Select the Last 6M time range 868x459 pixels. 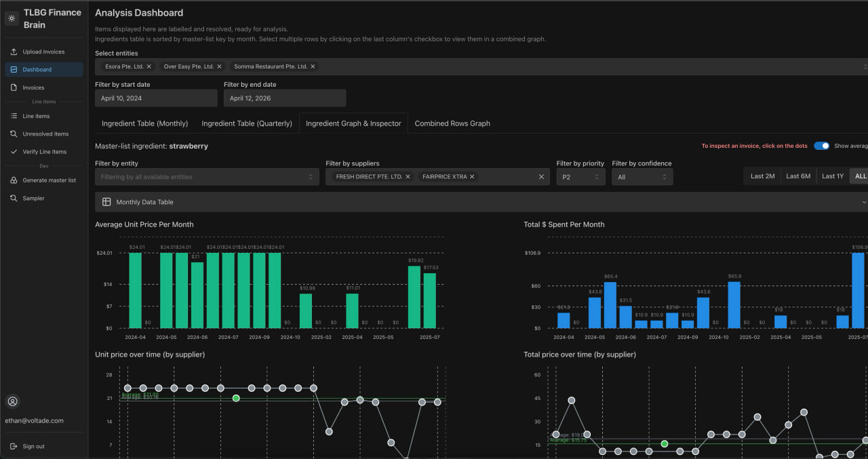(x=798, y=176)
